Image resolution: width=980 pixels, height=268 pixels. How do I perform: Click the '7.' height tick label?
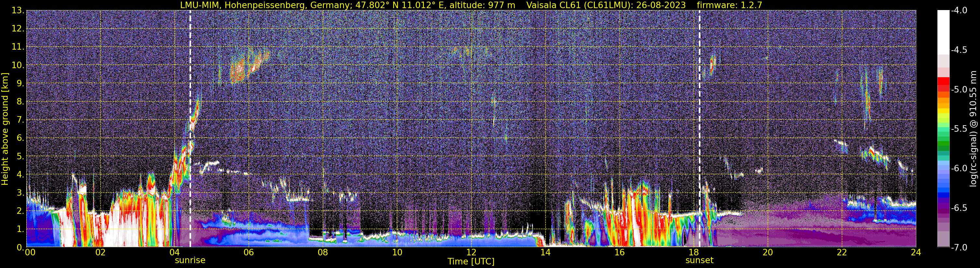20,120
